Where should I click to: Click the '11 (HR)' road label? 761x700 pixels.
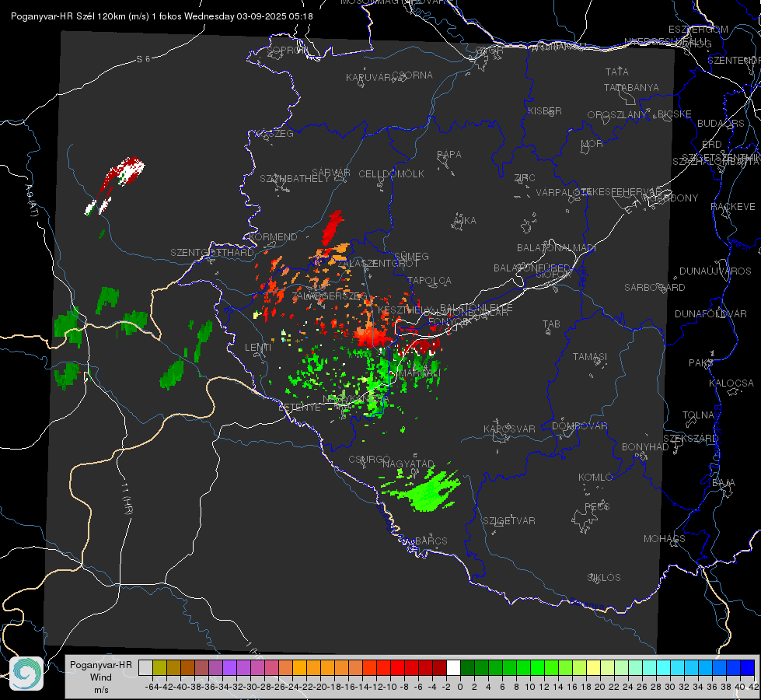coord(127,498)
